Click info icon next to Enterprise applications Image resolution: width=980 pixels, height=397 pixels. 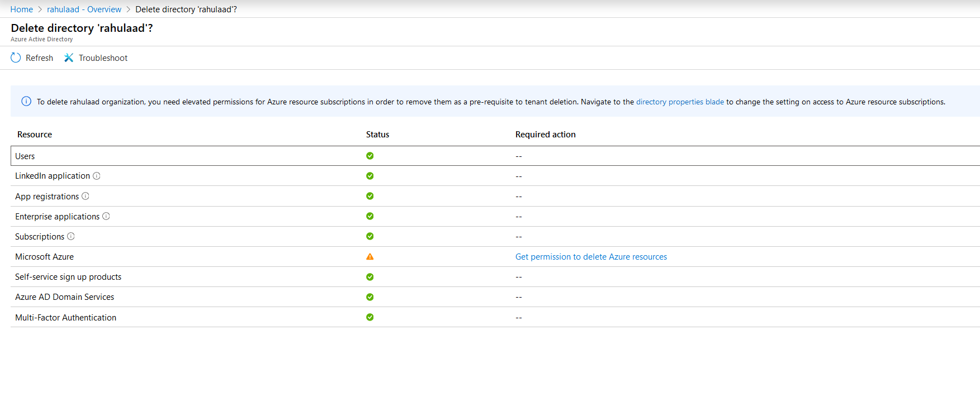(x=106, y=216)
